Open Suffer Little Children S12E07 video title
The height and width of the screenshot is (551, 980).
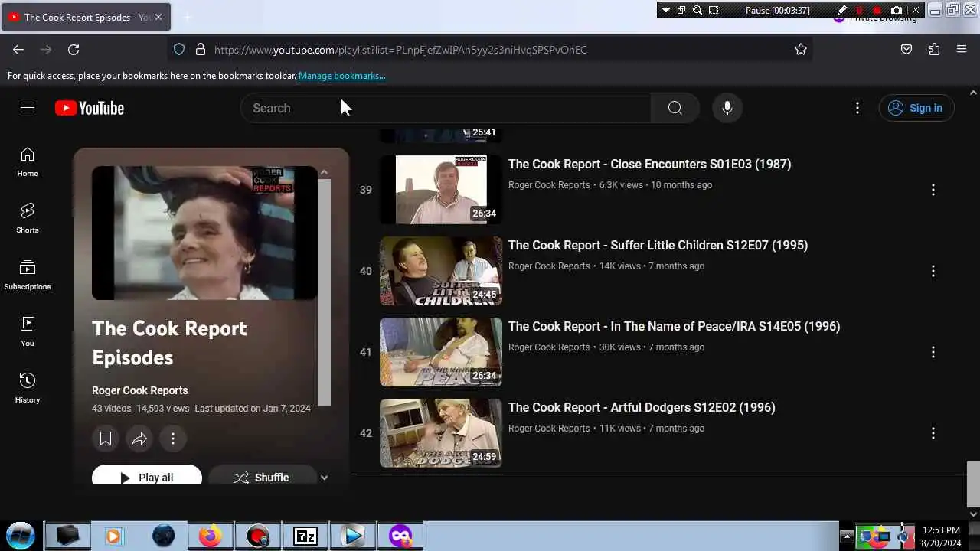click(x=658, y=245)
